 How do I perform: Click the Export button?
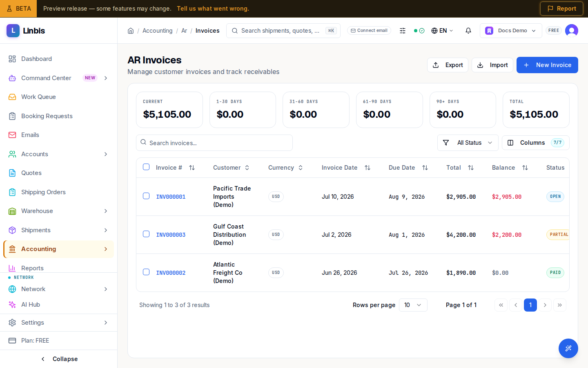pyautogui.click(x=448, y=65)
